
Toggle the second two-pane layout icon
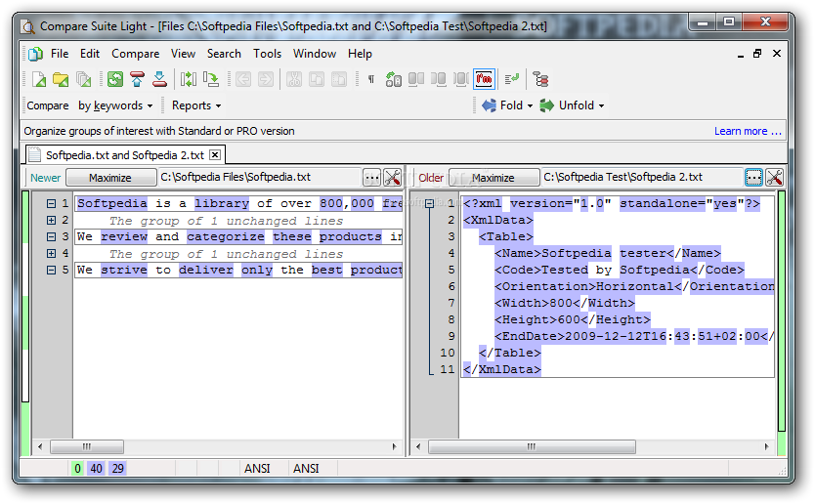[x=438, y=79]
